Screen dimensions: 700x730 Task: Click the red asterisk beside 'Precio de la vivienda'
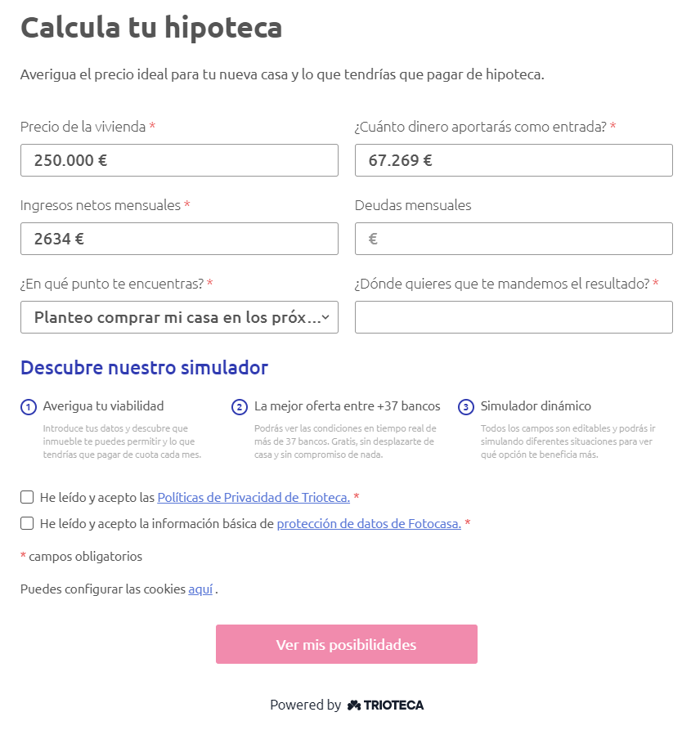coord(153,127)
